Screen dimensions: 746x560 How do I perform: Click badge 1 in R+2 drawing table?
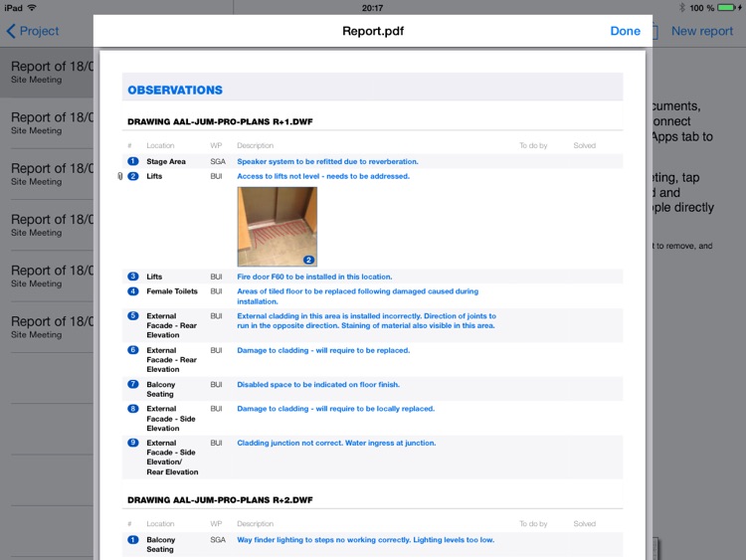pos(133,539)
